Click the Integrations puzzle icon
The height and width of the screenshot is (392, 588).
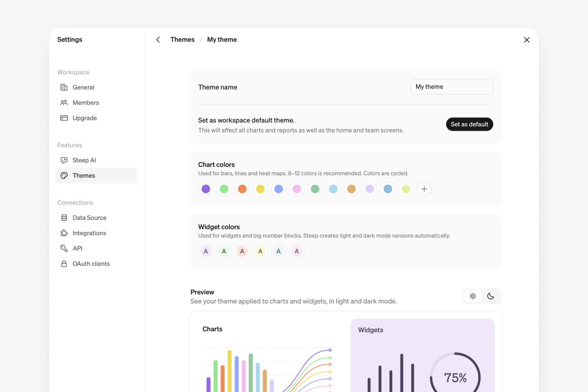point(64,233)
